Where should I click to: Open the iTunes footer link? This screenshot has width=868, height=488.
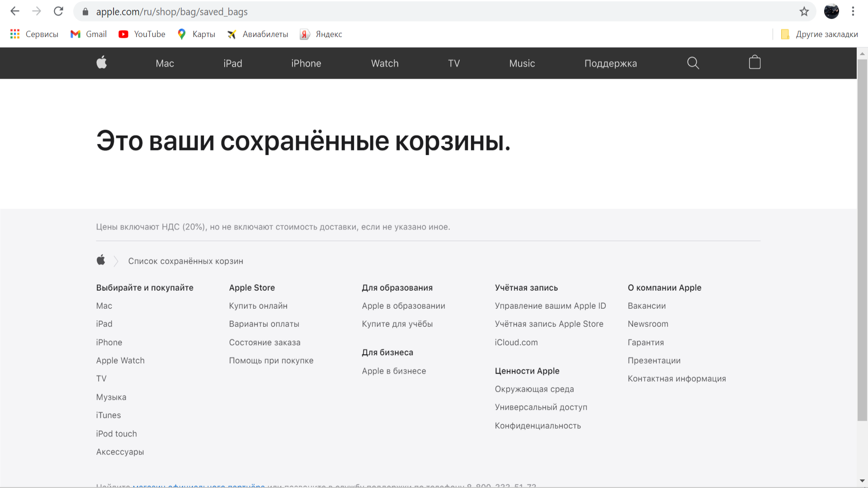(x=108, y=415)
